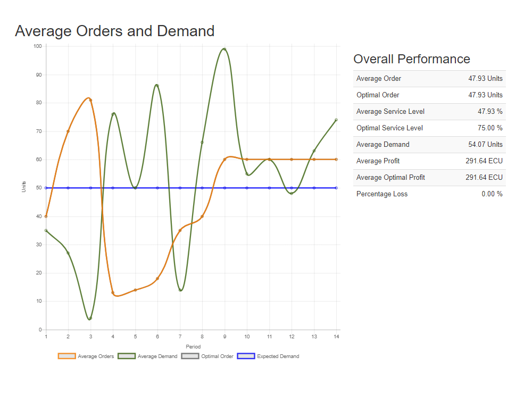Image resolution: width=532 pixels, height=399 pixels.
Task: Click the Average Demand point at period 14
Action: click(x=336, y=120)
